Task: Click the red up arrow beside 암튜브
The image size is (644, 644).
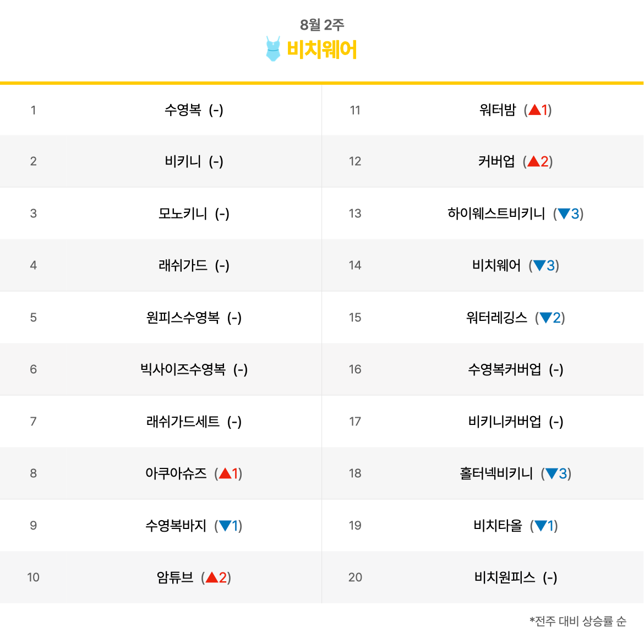Action: point(212,577)
